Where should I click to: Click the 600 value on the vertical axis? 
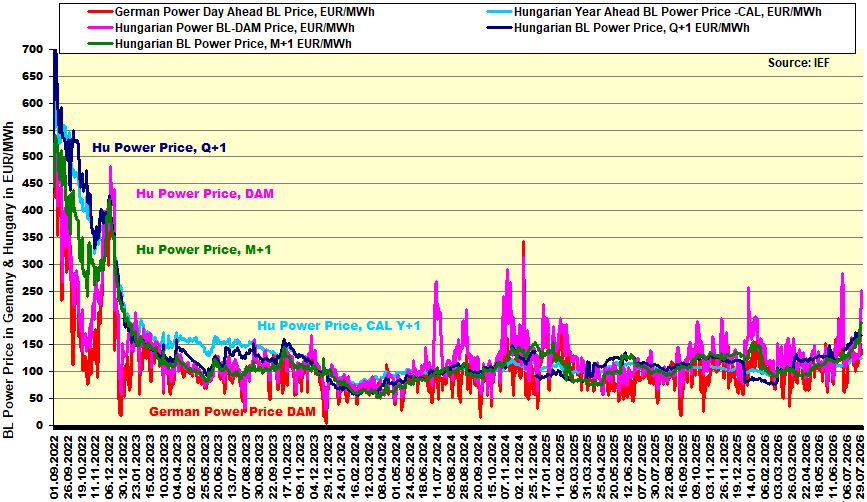pos(33,103)
